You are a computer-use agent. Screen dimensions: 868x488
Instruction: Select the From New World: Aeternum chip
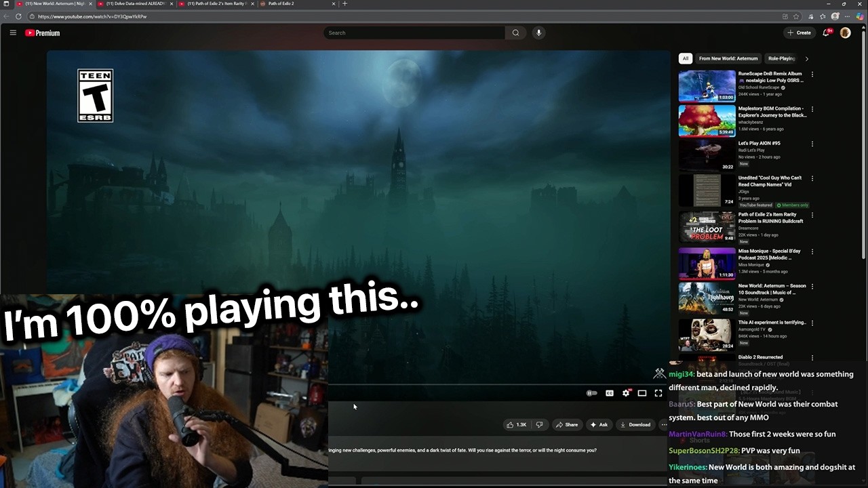pos(728,58)
